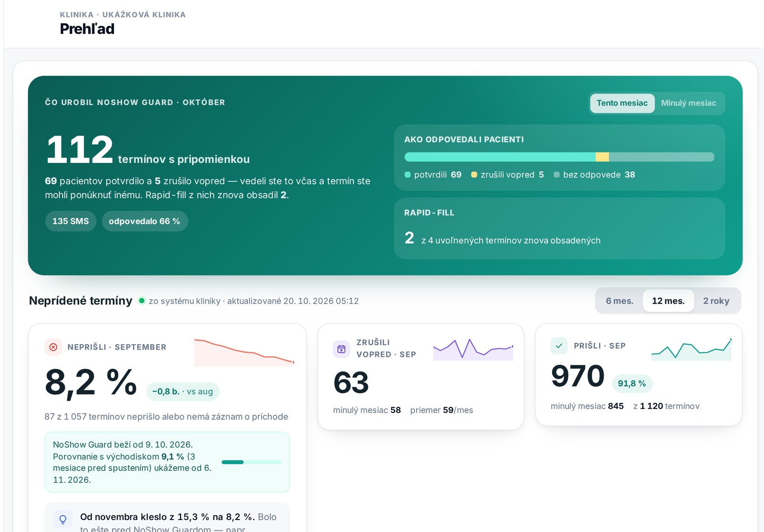Click the minulý mesiac 58 text

pos(367,410)
